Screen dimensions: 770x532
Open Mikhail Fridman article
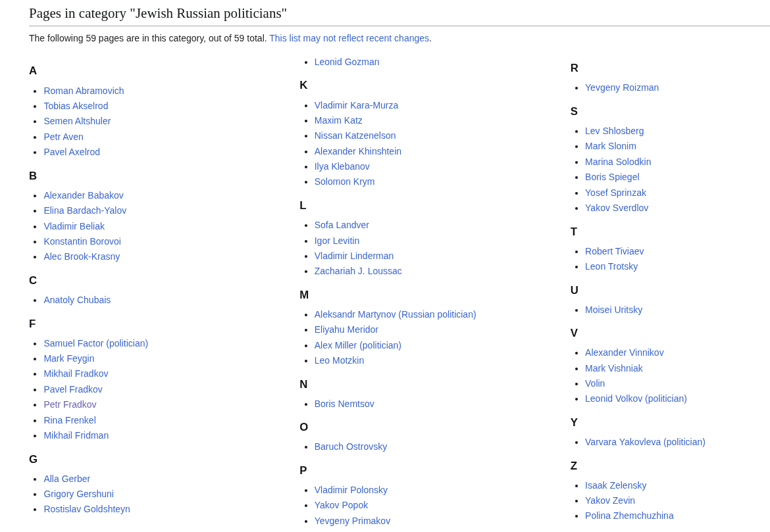76,436
